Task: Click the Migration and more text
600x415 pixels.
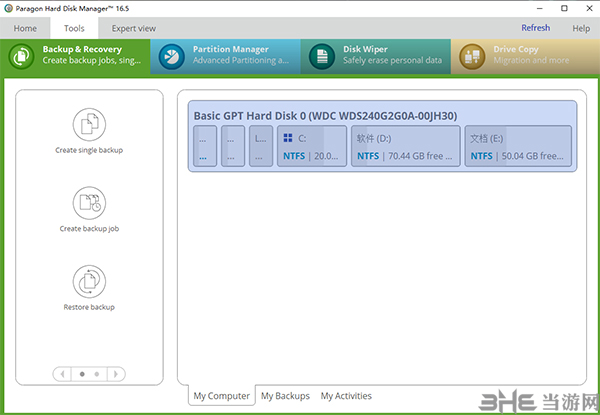Action: pyautogui.click(x=531, y=60)
